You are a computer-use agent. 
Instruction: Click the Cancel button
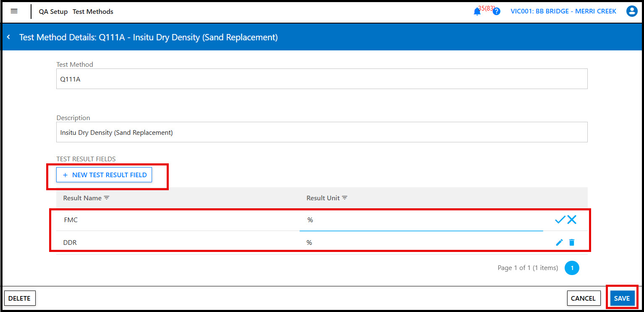pos(583,298)
